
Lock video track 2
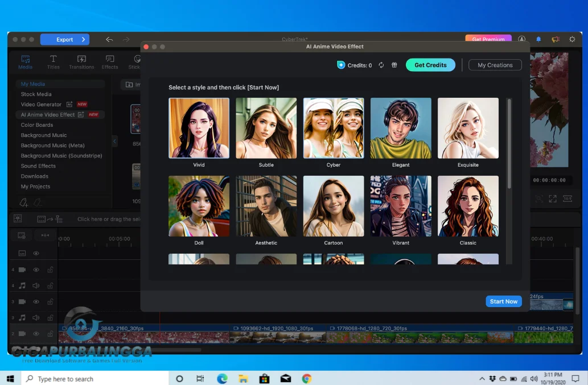click(x=50, y=334)
